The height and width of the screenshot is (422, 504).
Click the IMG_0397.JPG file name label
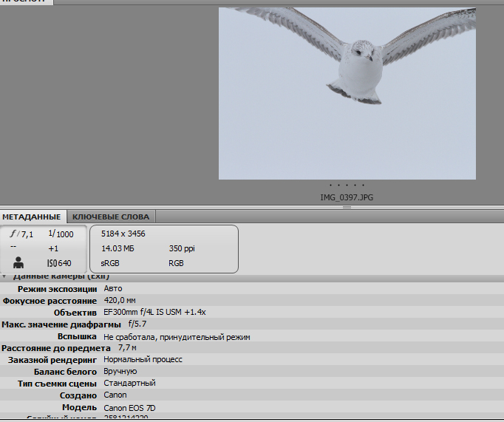[347, 198]
